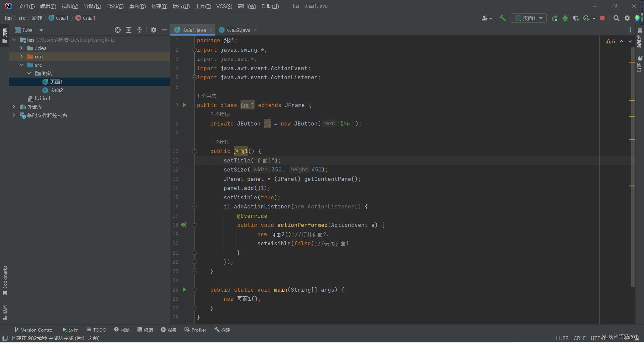The image size is (644, 343).
Task: Fold the import block on line 2
Action: [x=195, y=50]
